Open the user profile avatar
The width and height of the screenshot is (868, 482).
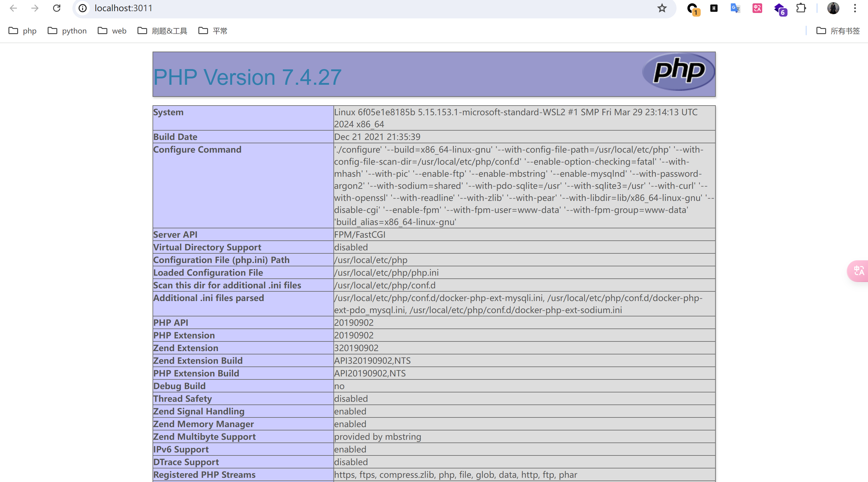point(833,8)
